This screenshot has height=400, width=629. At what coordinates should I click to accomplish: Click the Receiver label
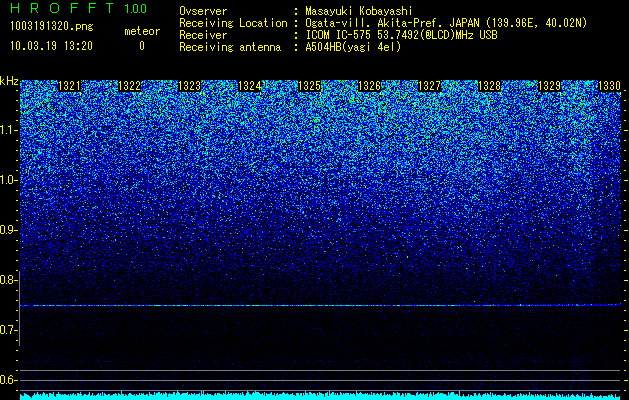[x=203, y=35]
